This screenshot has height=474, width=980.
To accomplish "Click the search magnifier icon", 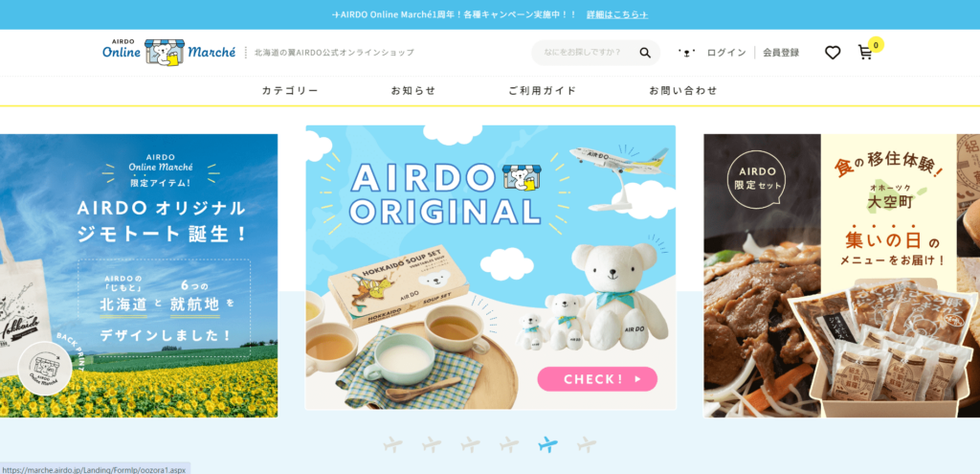I will point(645,53).
